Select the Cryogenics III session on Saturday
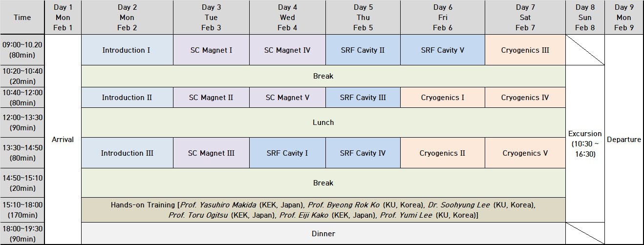The image size is (644, 245). point(525,50)
